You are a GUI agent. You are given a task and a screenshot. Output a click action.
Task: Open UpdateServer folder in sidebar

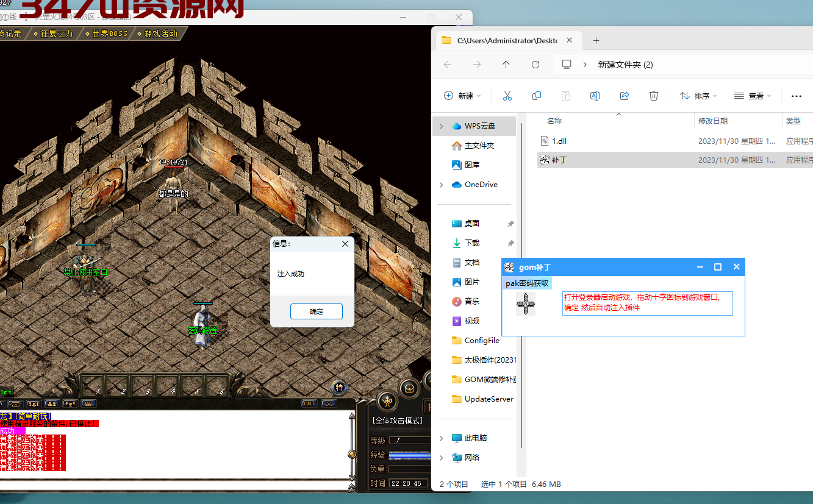[484, 399]
